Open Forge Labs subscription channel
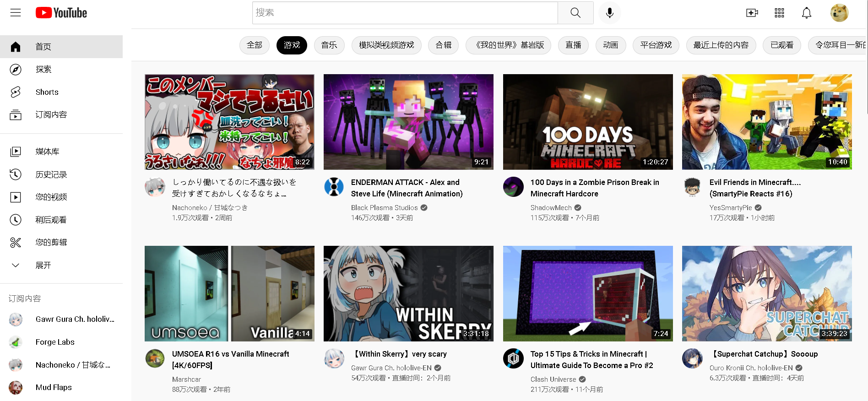 [x=61, y=342]
